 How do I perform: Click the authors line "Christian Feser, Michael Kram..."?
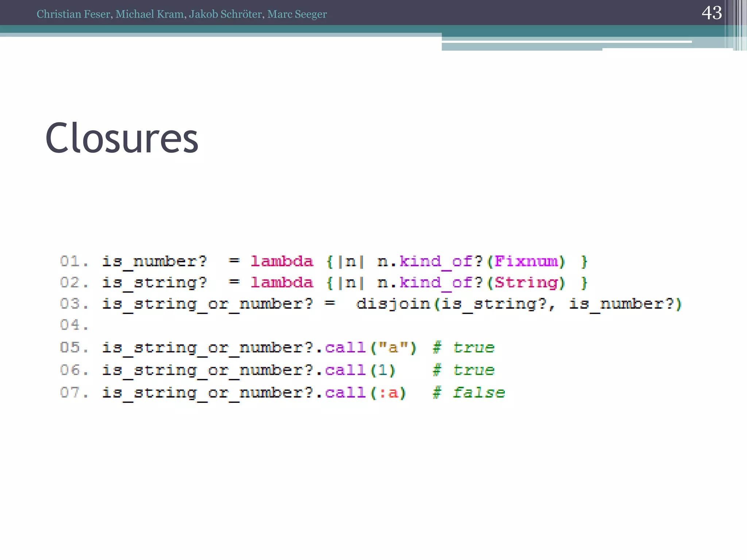(182, 14)
